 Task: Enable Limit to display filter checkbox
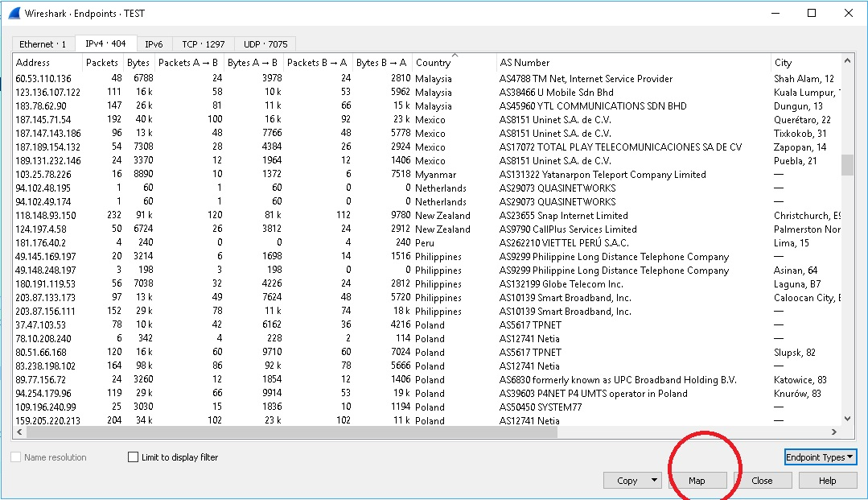134,457
